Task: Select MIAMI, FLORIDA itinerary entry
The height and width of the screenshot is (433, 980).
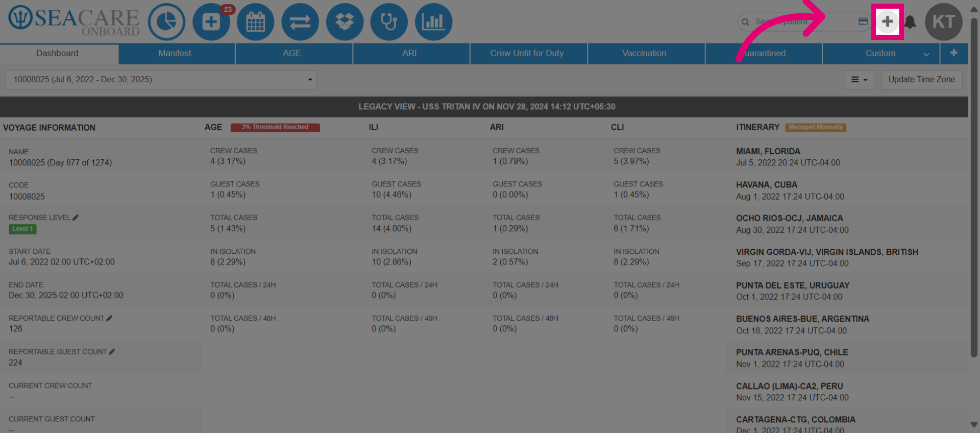Action: coord(847,157)
